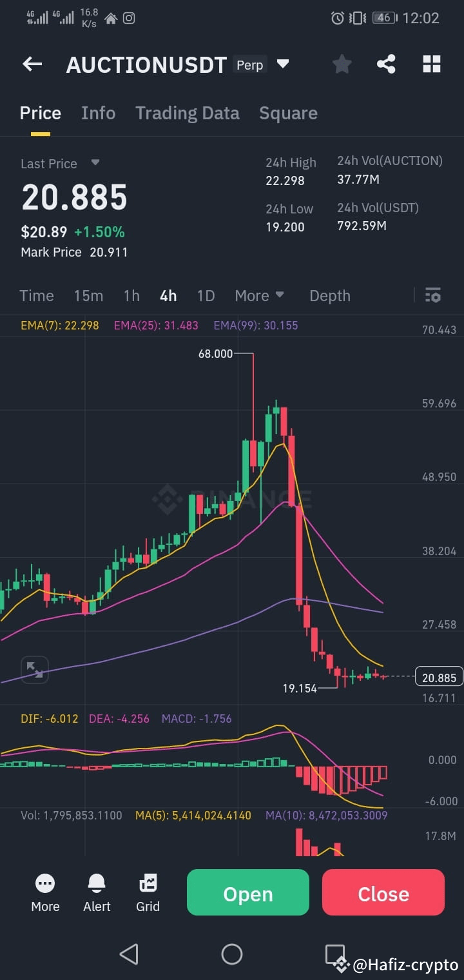Share the AUCTIONUSDT chart
Image resolution: width=464 pixels, height=980 pixels.
click(x=386, y=63)
